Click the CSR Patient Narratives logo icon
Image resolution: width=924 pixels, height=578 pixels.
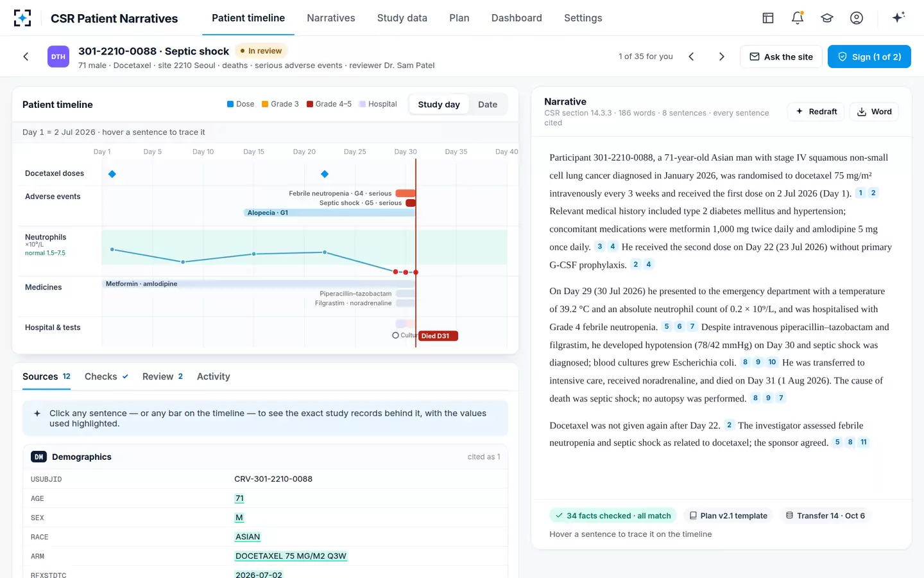point(22,18)
